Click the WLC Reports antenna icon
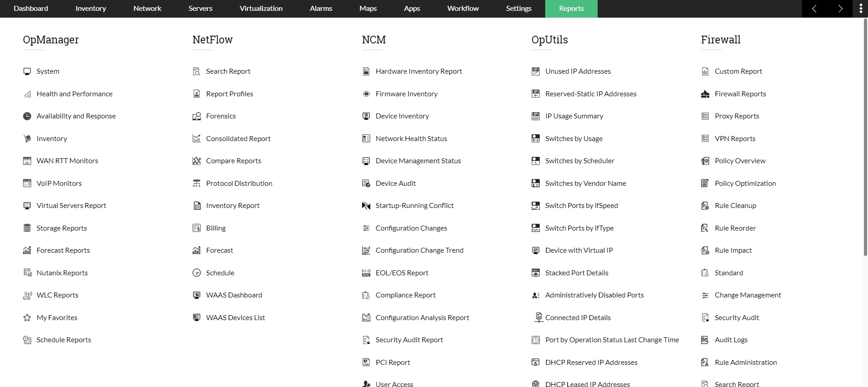This screenshot has height=387, width=868. tap(27, 295)
